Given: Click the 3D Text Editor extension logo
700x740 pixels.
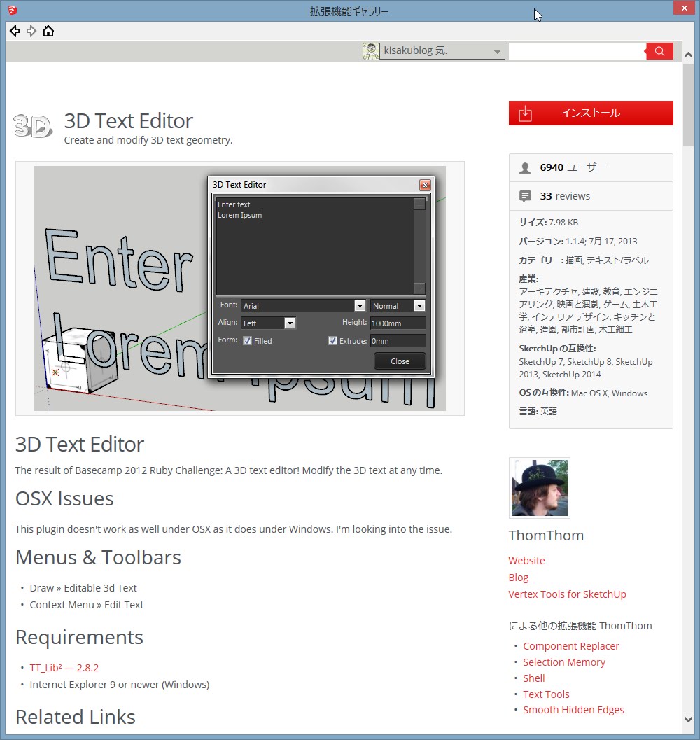Looking at the screenshot, I should pos(33,126).
